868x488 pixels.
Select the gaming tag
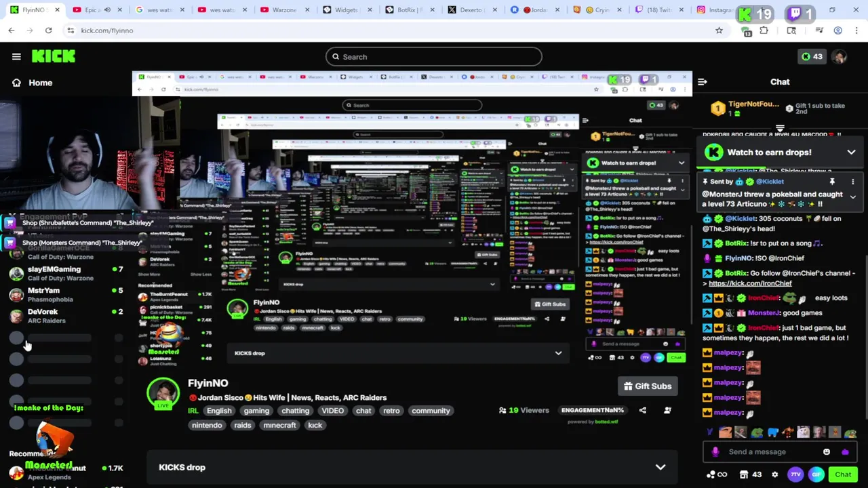tap(256, 411)
